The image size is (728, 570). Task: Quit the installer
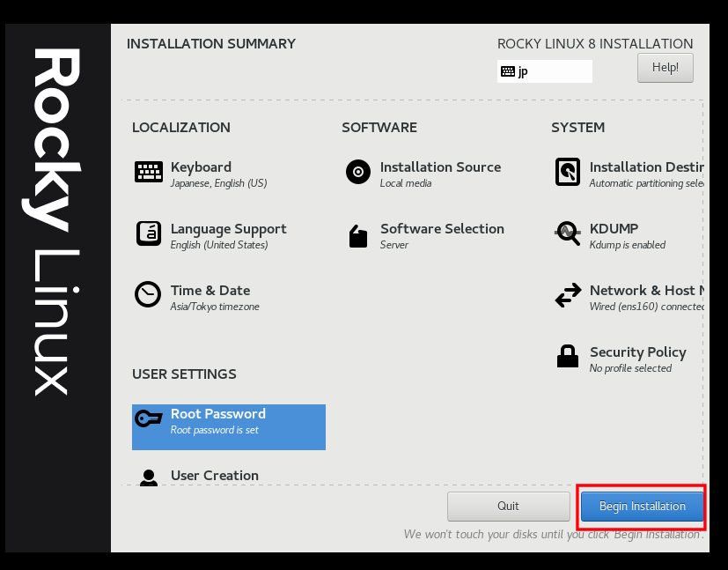pyautogui.click(x=509, y=506)
